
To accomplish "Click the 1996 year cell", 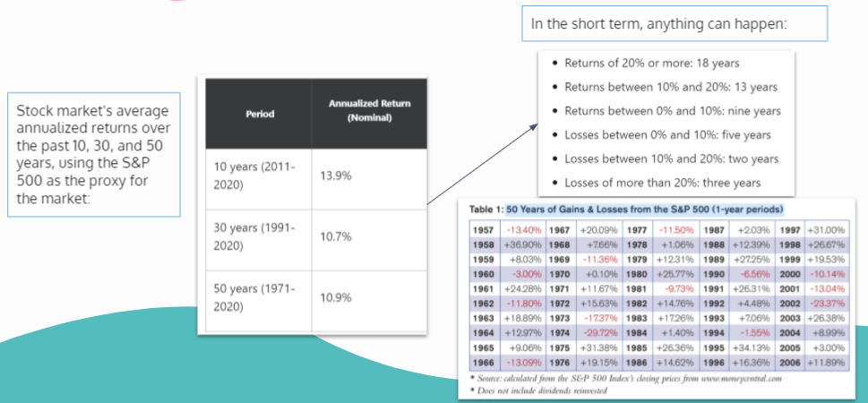I will [x=715, y=363].
